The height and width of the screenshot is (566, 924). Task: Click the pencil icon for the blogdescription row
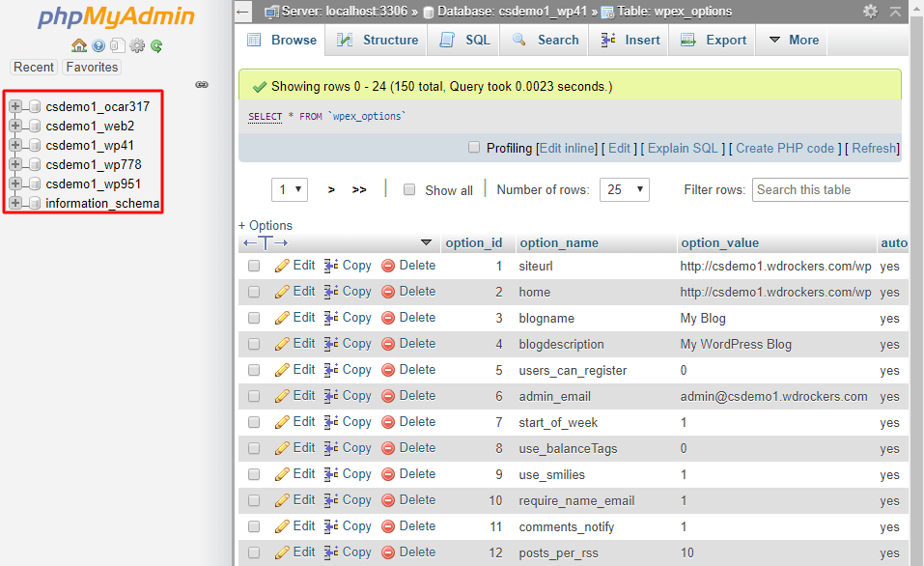pyautogui.click(x=282, y=344)
